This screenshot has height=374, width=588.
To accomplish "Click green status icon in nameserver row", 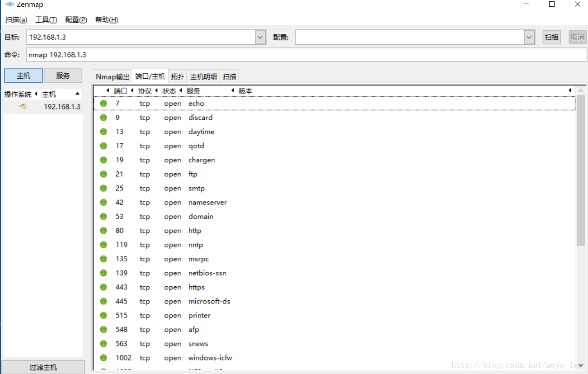I will coord(103,202).
